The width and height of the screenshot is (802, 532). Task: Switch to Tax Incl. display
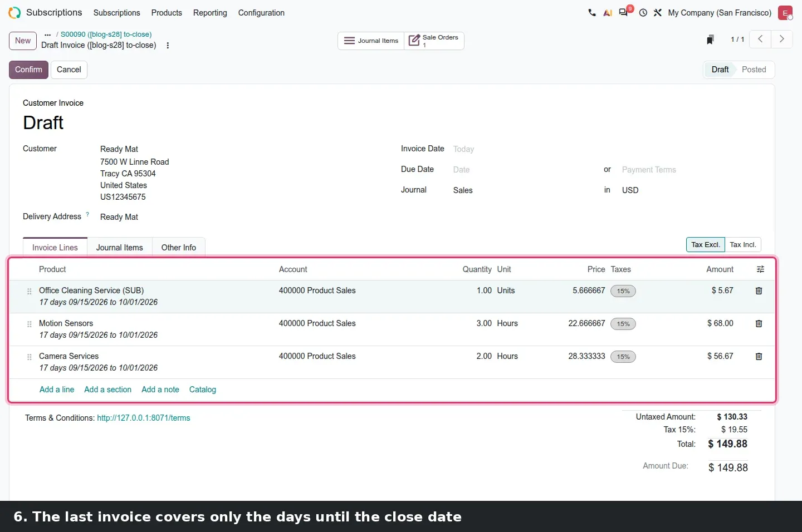[743, 244]
